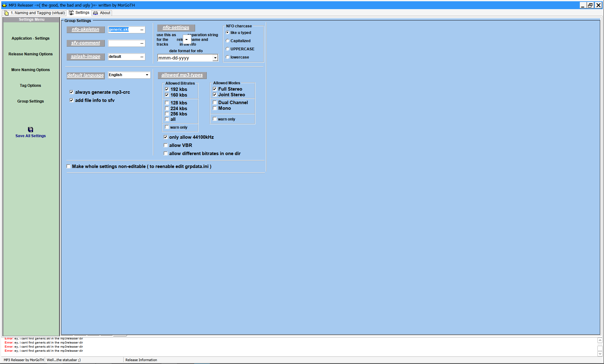This screenshot has width=604, height=364.
Task: Toggle the allow VBR checkbox
Action: tap(166, 145)
